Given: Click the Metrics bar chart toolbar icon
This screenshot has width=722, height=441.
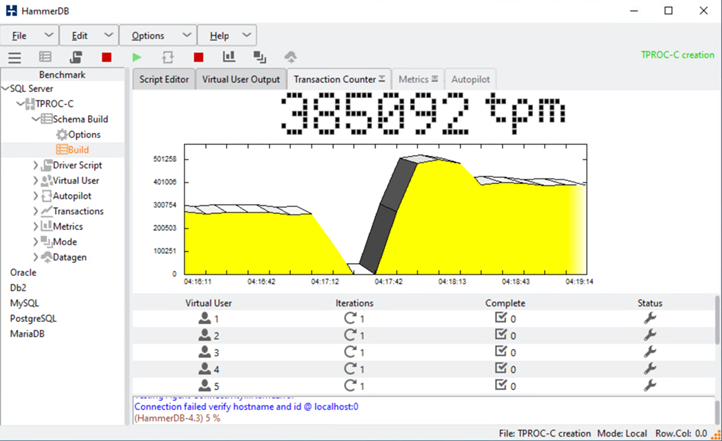Looking at the screenshot, I should (x=229, y=58).
